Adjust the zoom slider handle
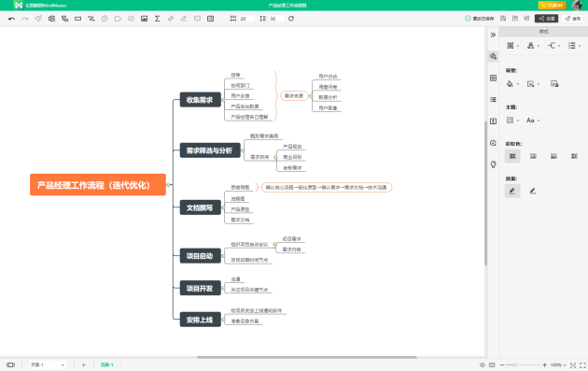 tap(515, 365)
